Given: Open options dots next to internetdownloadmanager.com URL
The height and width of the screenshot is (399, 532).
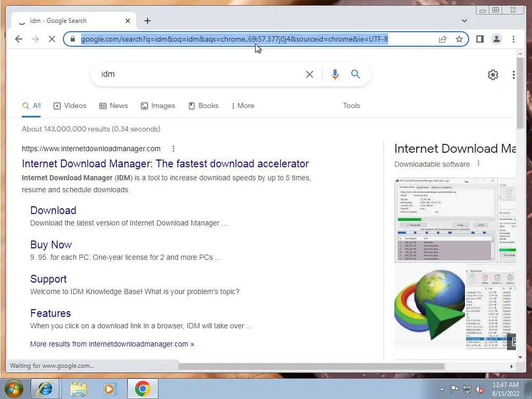Looking at the screenshot, I should tap(174, 149).
